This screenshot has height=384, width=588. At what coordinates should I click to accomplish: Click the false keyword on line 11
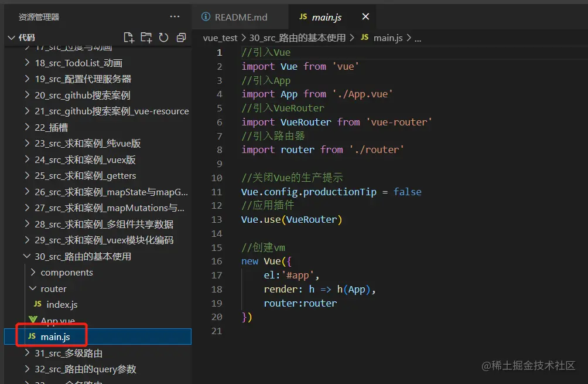click(407, 192)
